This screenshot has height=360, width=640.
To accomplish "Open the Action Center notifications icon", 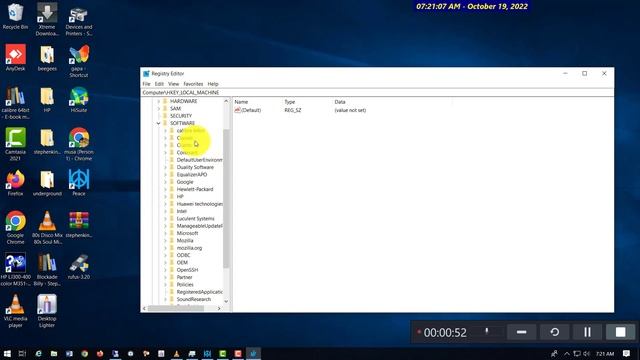I will [x=627, y=353].
